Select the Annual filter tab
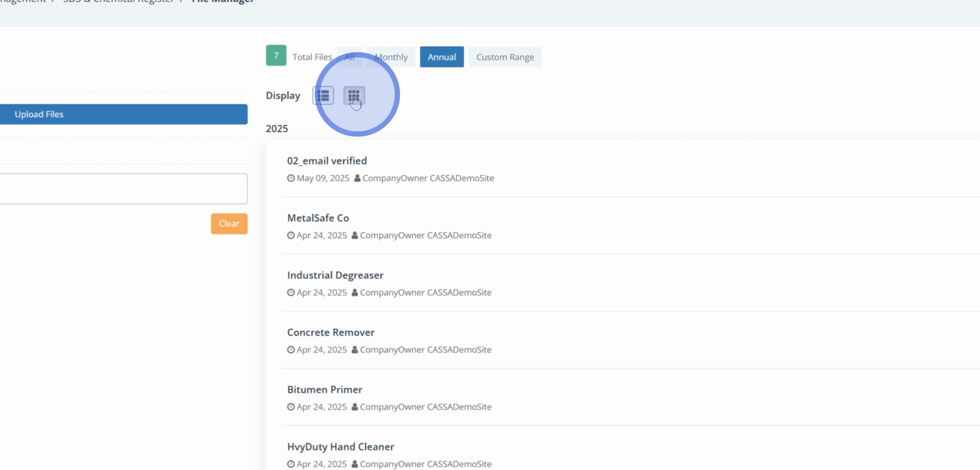Viewport: 980px width, 470px height. [442, 57]
